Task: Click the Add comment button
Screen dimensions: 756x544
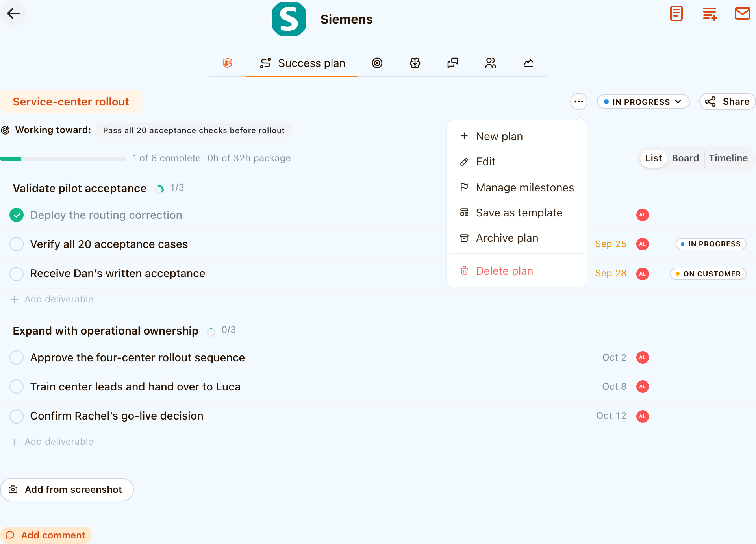Action: pyautogui.click(x=46, y=535)
